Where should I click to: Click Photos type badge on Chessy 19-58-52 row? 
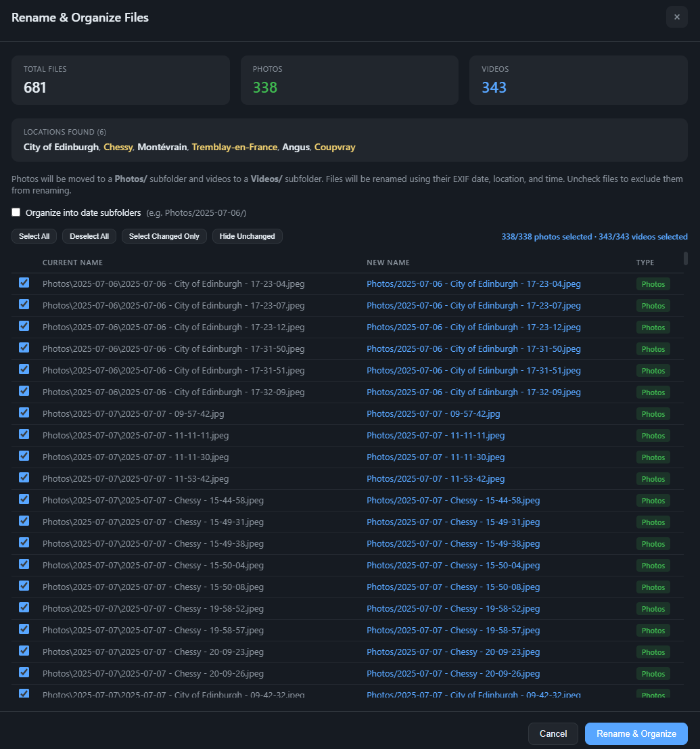[x=653, y=609]
